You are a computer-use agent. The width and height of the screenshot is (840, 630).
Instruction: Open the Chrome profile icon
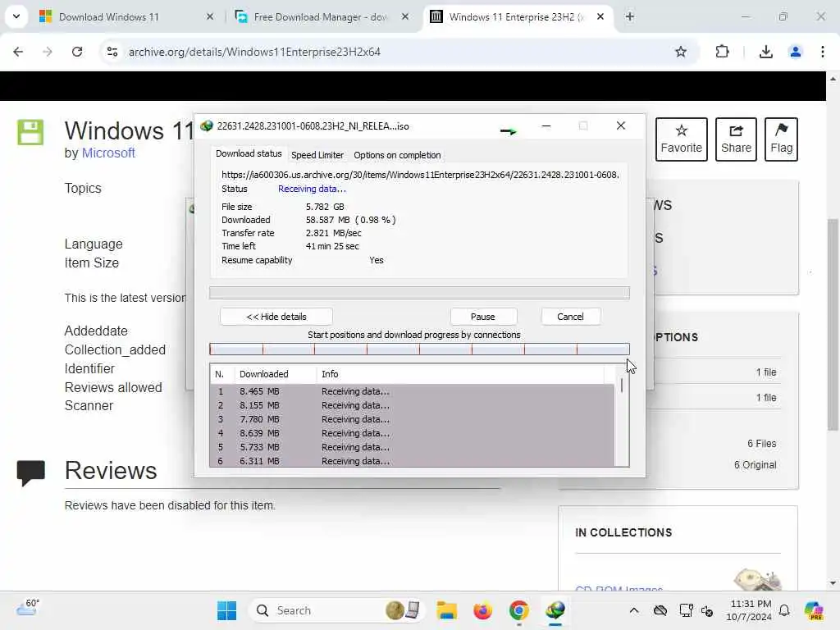(x=796, y=52)
